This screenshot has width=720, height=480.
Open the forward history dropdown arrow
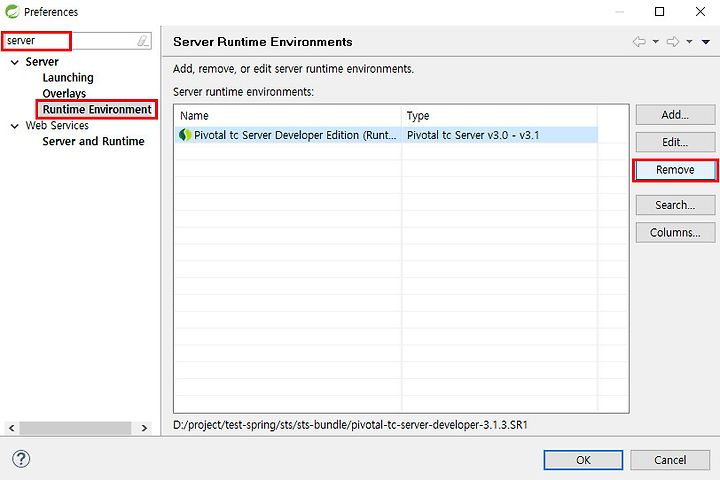click(689, 42)
